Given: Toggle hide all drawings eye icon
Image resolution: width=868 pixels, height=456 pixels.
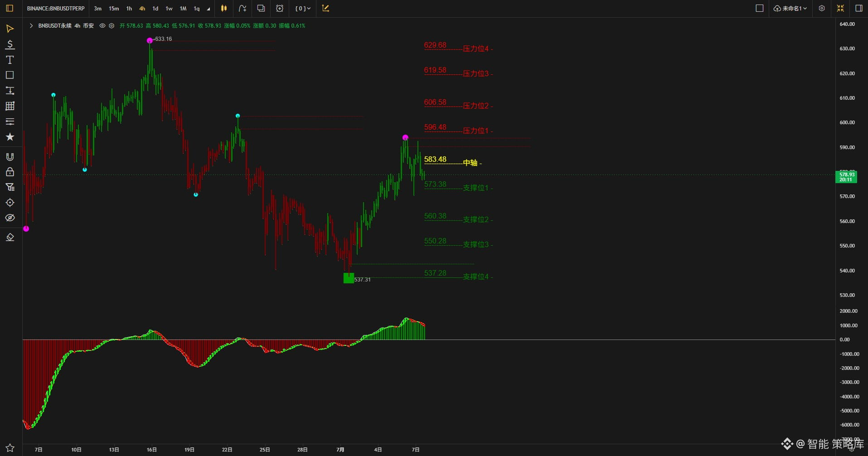Looking at the screenshot, I should tap(10, 218).
